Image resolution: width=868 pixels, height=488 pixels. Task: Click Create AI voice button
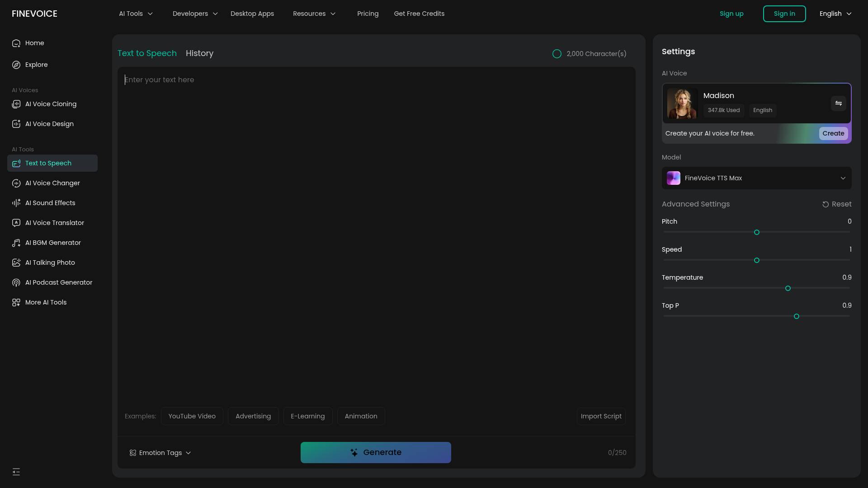point(833,133)
